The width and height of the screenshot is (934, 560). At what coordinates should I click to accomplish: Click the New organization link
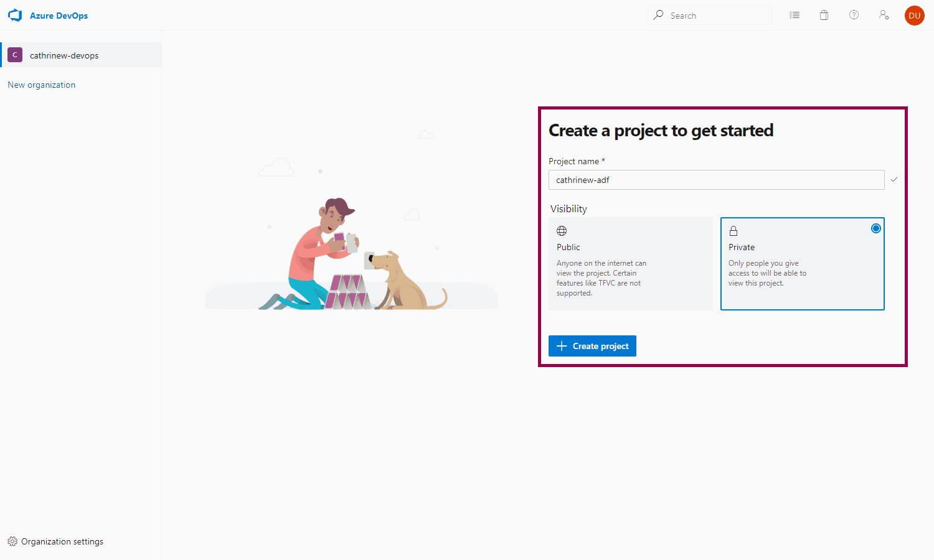pos(42,85)
